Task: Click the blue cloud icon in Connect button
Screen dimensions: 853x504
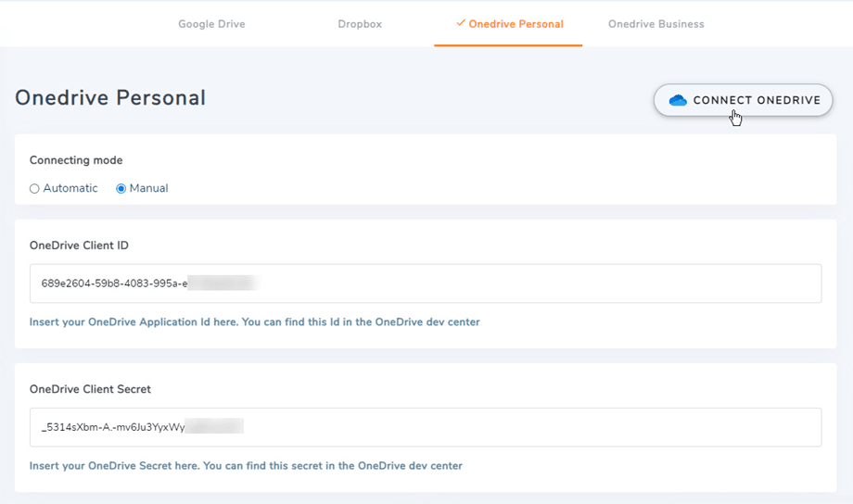Action: coord(678,100)
